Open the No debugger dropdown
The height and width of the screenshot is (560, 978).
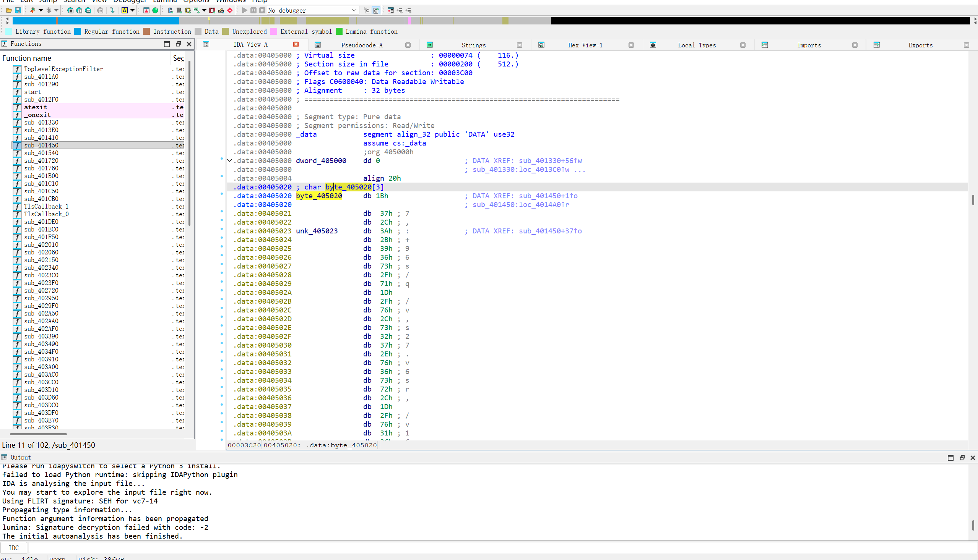coord(354,10)
